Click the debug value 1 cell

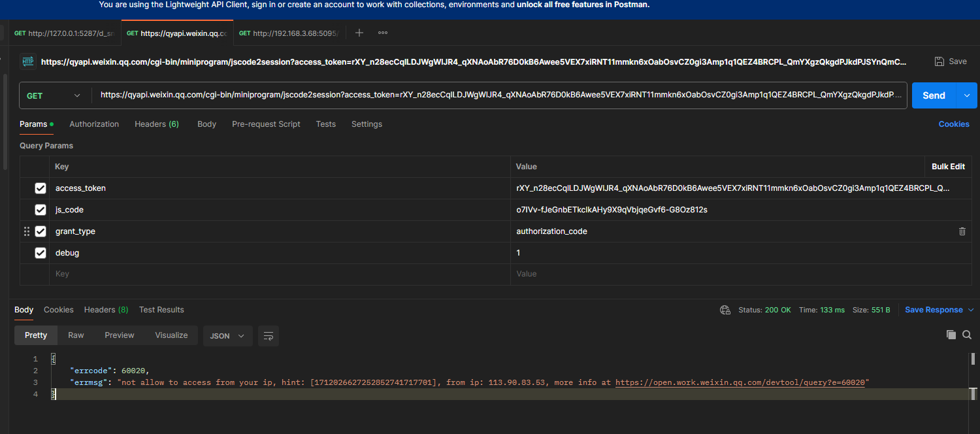point(742,253)
